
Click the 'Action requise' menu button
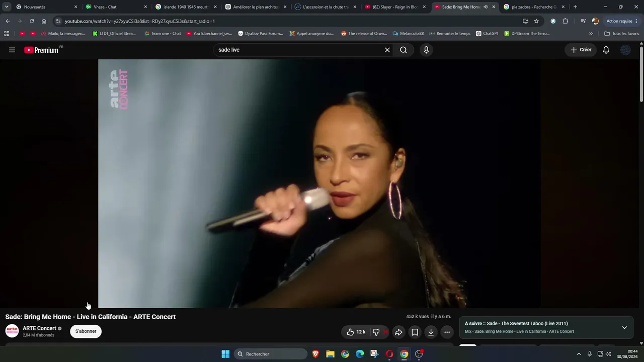(x=622, y=21)
